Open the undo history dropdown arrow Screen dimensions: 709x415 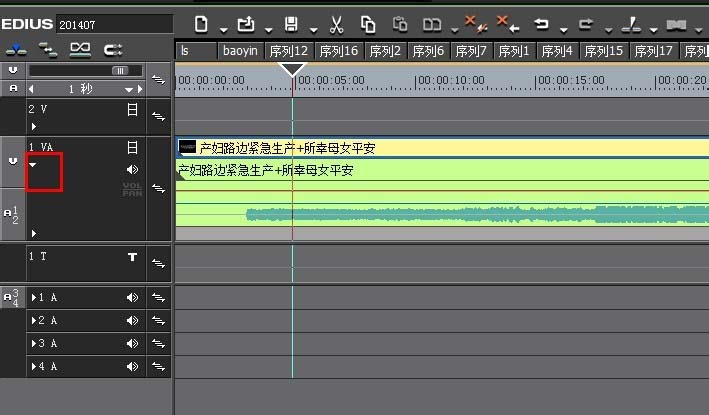pyautogui.click(x=563, y=30)
